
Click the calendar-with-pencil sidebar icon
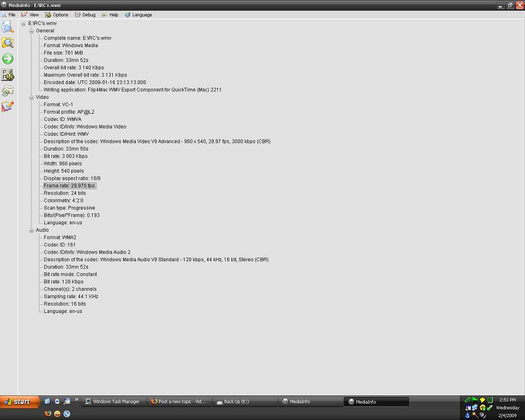click(8, 107)
